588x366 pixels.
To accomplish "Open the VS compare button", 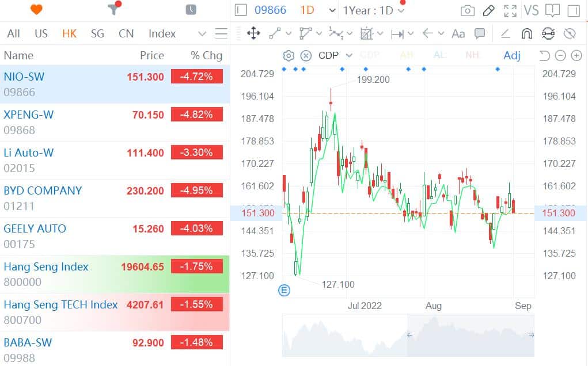I will [x=531, y=10].
